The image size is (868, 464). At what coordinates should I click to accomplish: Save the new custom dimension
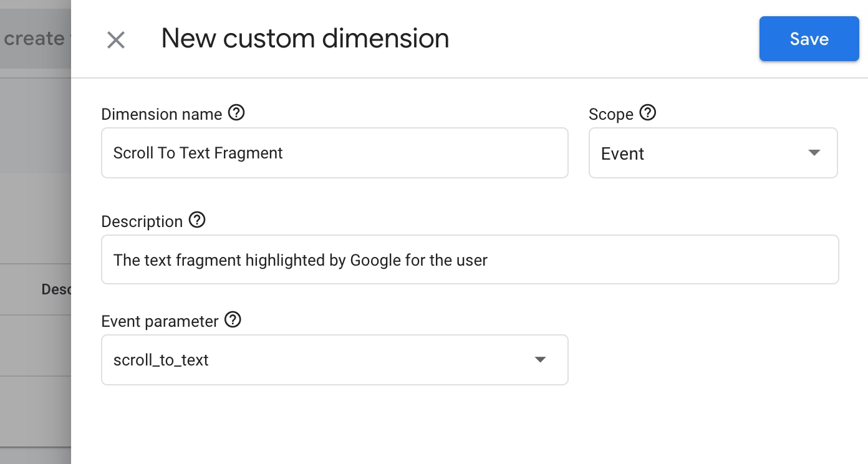809,39
